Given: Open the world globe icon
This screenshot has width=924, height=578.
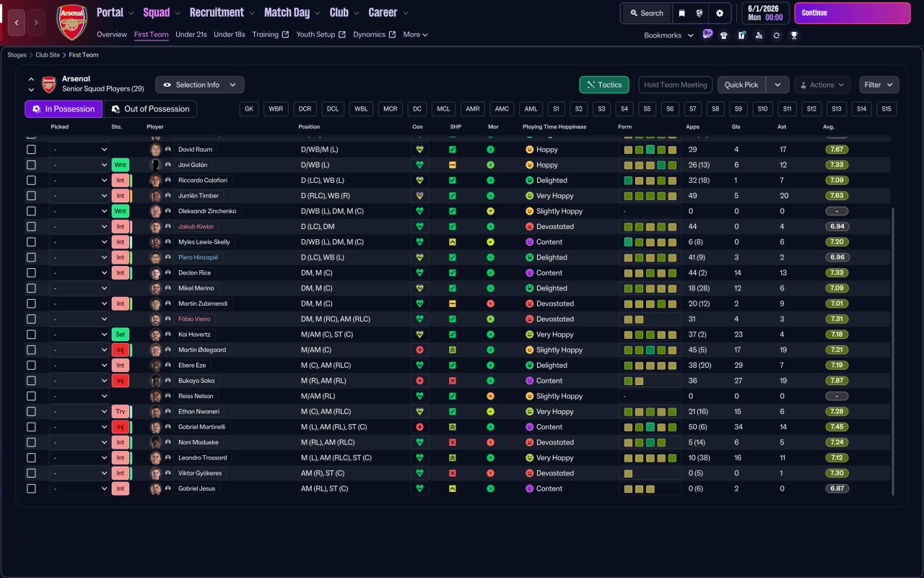Looking at the screenshot, I should (699, 13).
